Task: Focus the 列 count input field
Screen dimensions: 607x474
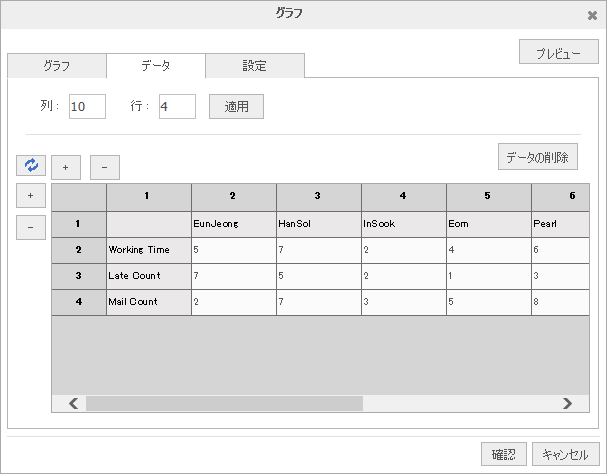Action: [x=87, y=106]
